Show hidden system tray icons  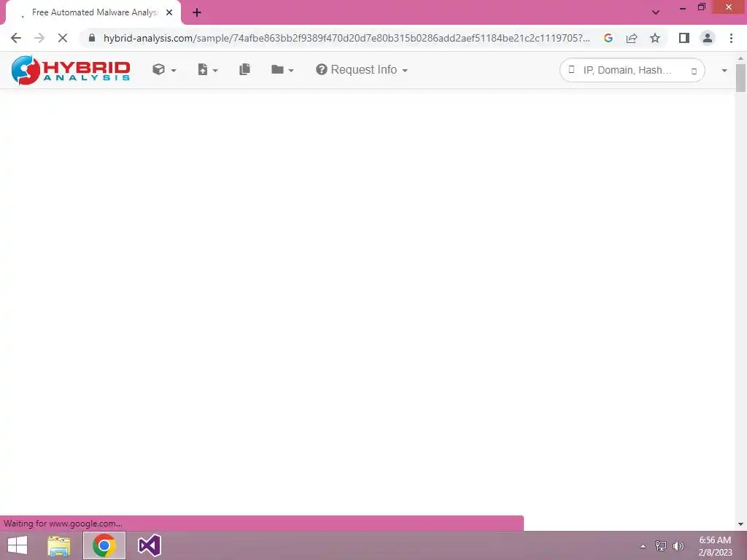(643, 546)
